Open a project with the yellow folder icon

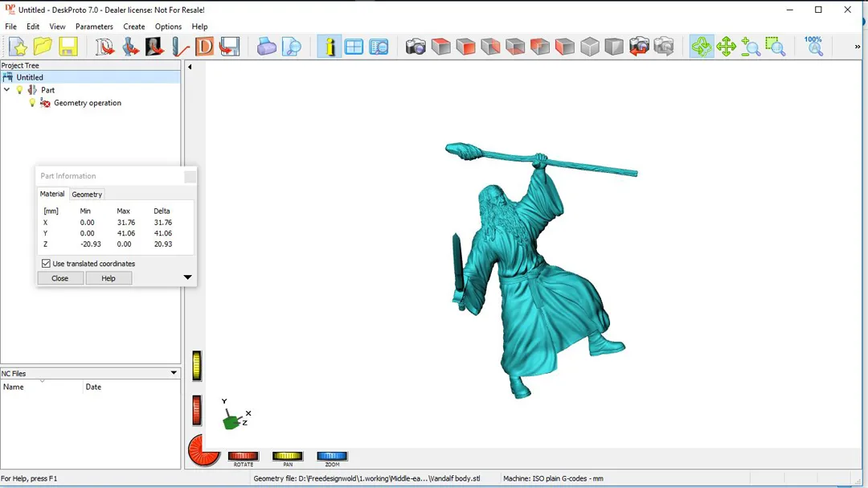[x=43, y=47]
